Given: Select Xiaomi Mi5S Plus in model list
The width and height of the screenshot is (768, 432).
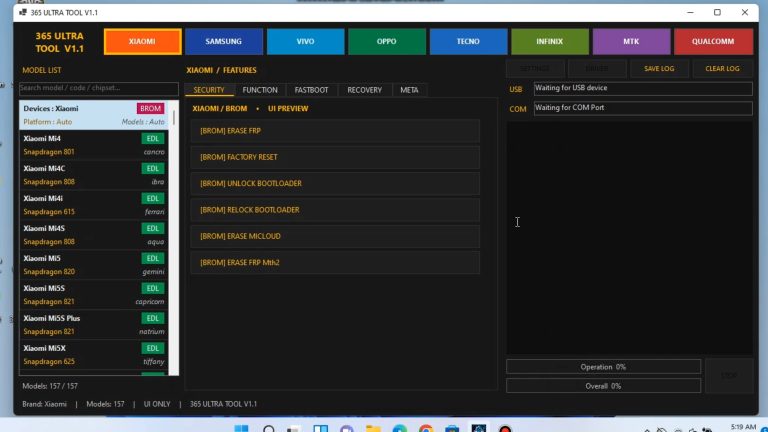Looking at the screenshot, I should click(94, 325).
